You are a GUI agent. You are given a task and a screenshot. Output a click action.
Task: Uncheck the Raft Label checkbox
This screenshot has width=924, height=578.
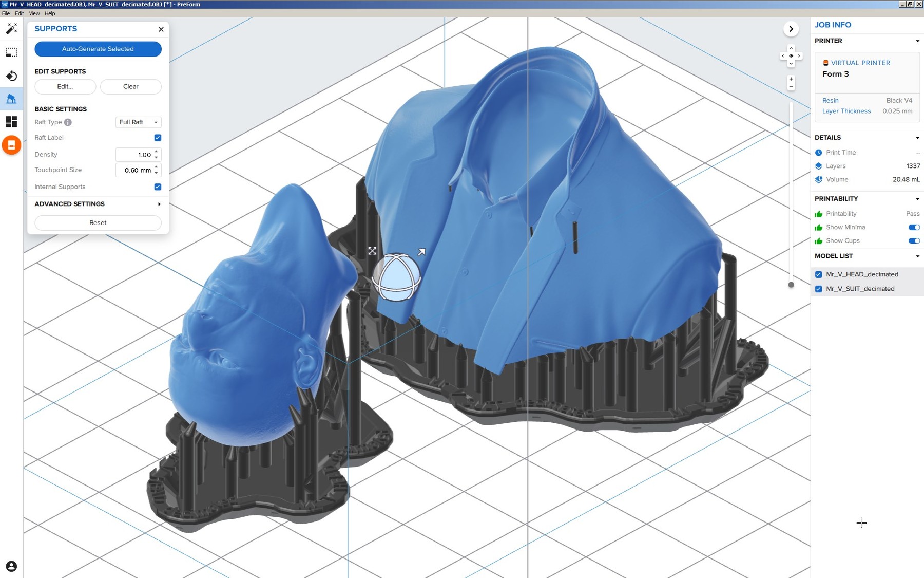point(158,137)
